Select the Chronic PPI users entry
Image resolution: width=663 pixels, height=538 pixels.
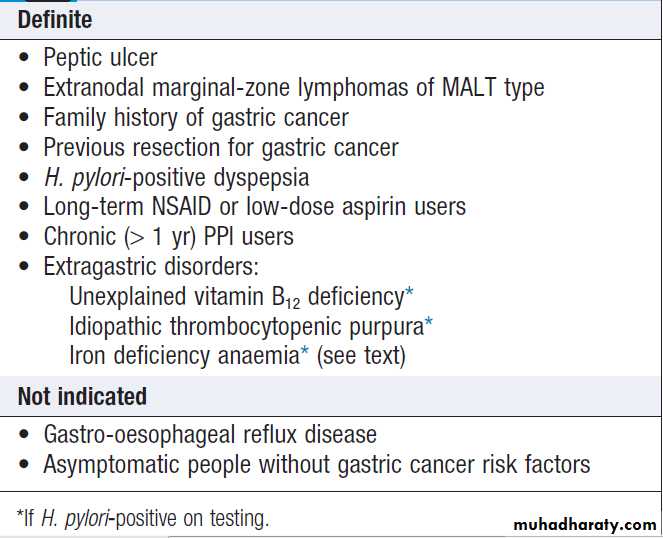(166, 238)
